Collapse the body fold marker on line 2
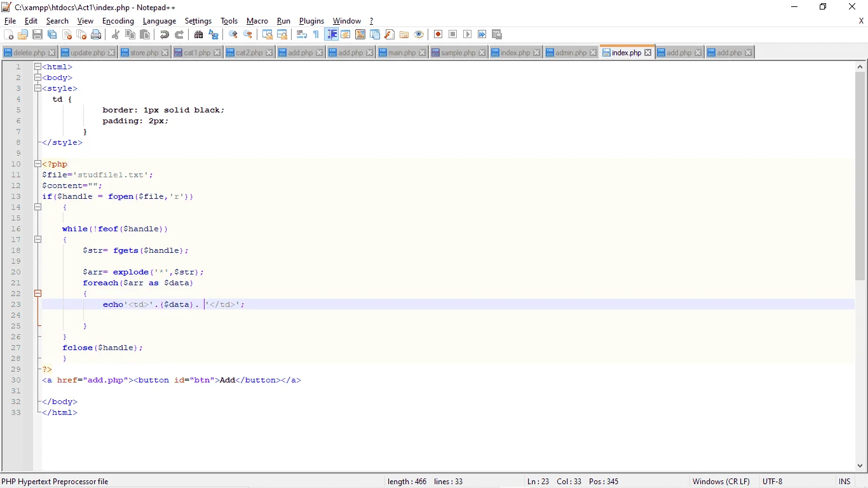This screenshot has width=868, height=488. (x=37, y=78)
